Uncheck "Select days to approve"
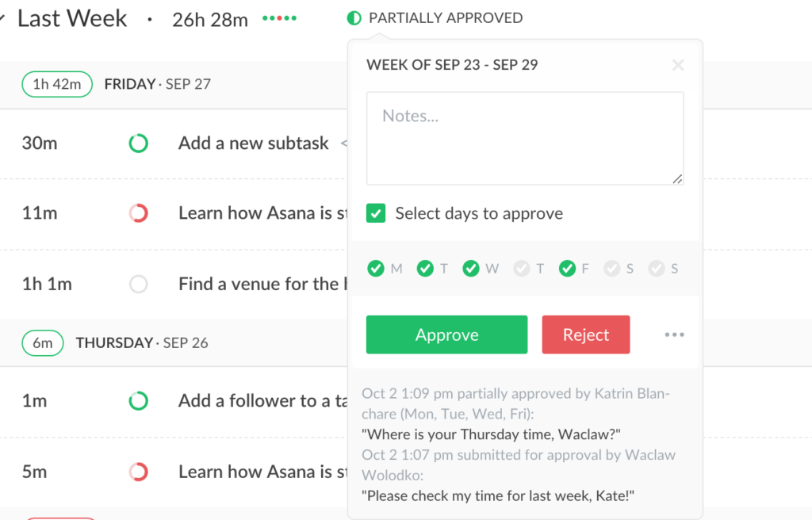The image size is (812, 520). click(375, 213)
